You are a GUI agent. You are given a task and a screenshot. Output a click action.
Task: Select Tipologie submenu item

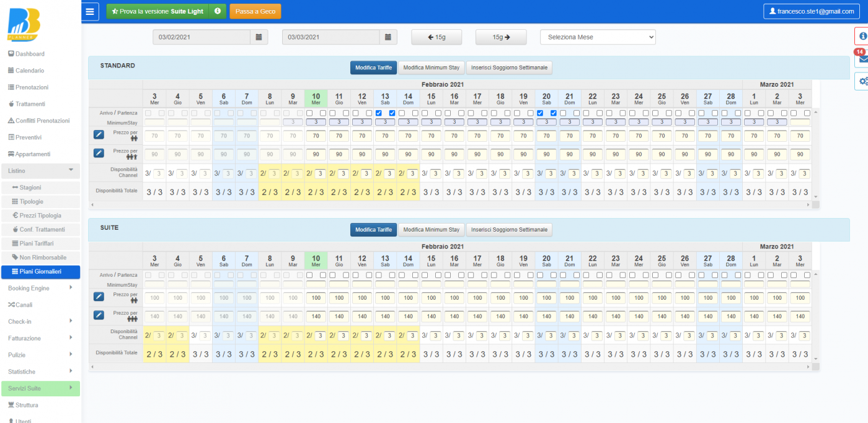click(40, 202)
